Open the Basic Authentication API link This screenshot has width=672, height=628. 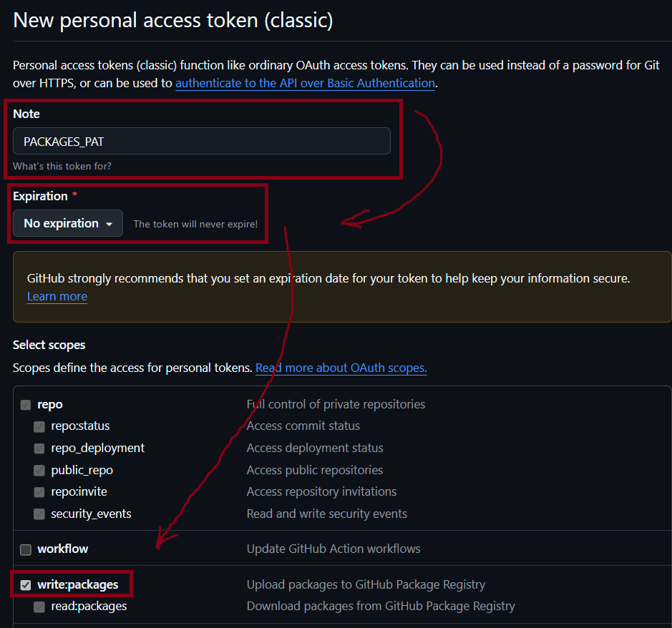(305, 83)
